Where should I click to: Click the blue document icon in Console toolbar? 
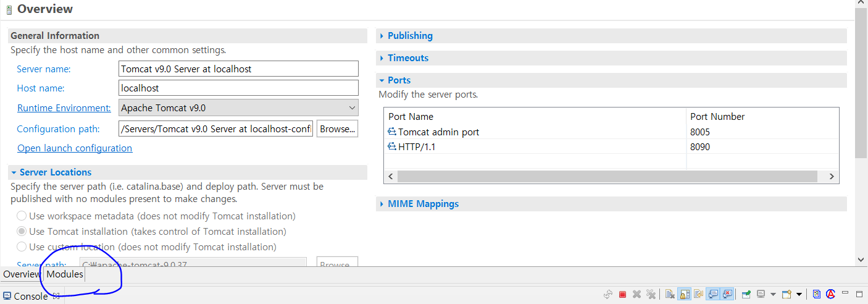click(x=816, y=294)
